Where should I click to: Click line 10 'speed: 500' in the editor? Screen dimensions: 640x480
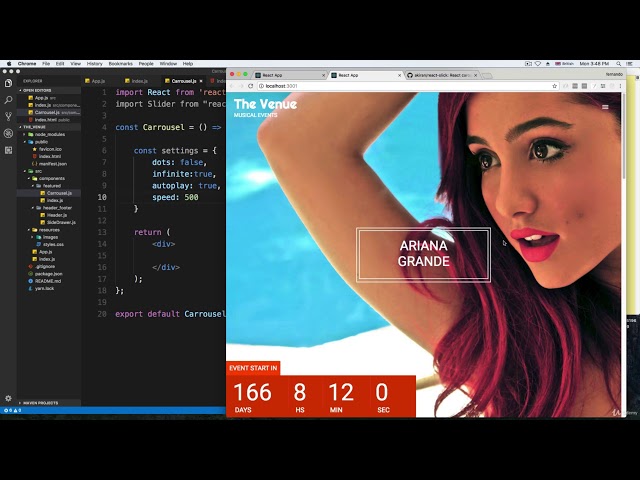point(175,197)
